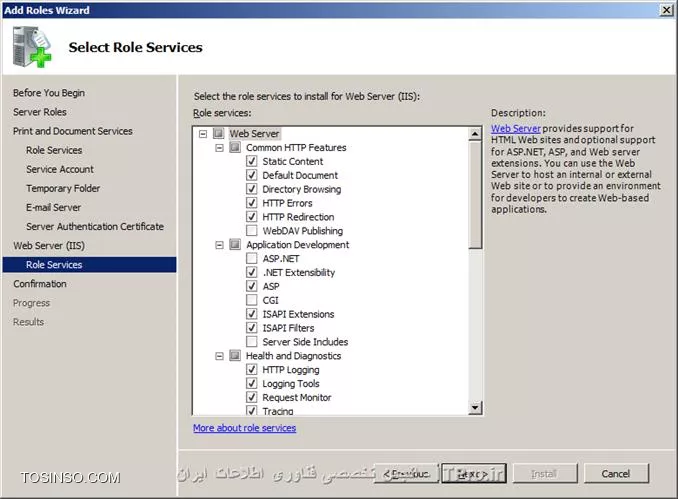Open Print and Document Services step

(x=73, y=131)
